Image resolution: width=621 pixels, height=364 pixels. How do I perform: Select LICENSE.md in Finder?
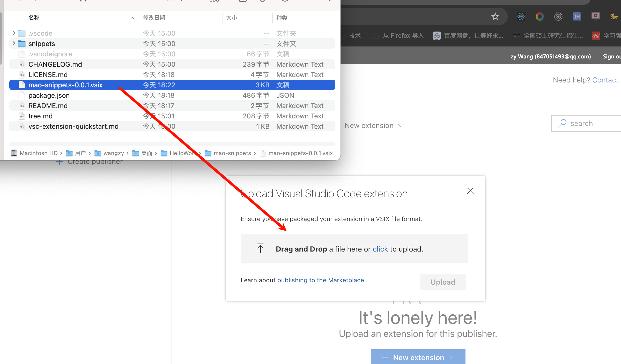tap(172, 74)
